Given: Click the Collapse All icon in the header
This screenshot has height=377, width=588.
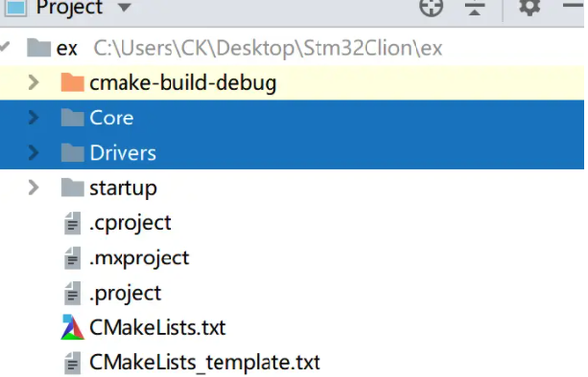Looking at the screenshot, I should 475,7.
